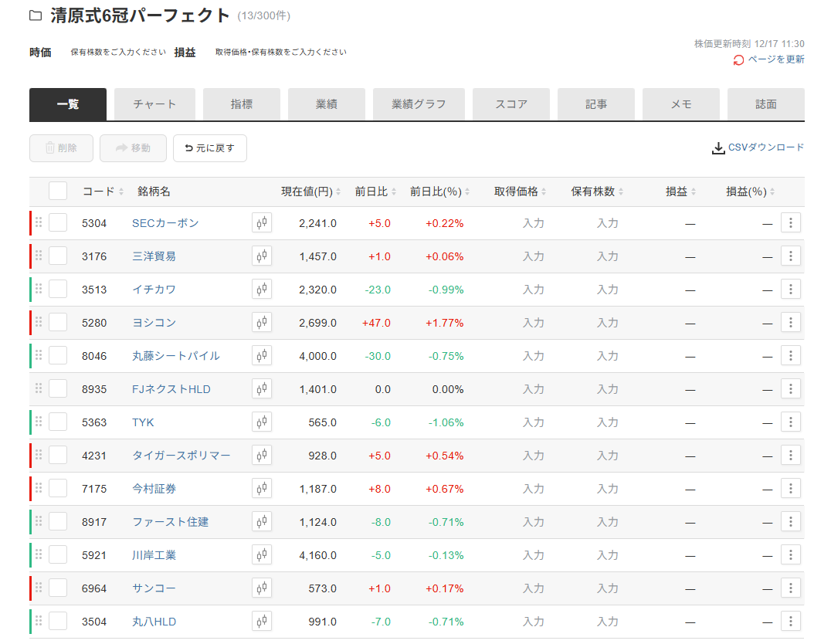Select checkbox for FJネクストHLD row
The height and width of the screenshot is (644, 831).
coord(58,389)
